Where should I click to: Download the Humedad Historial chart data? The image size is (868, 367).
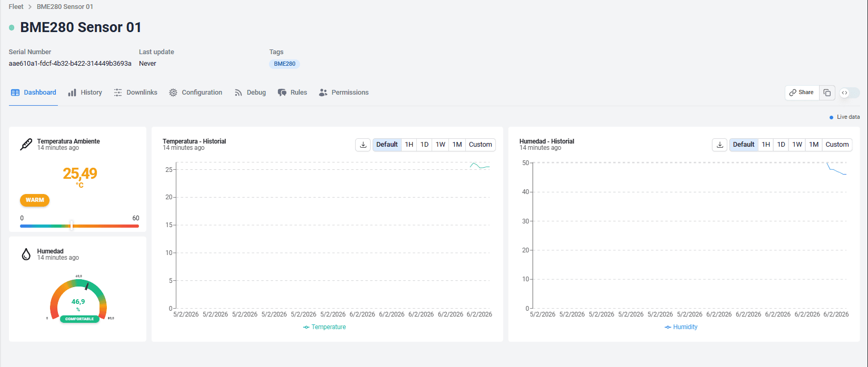pyautogui.click(x=720, y=145)
